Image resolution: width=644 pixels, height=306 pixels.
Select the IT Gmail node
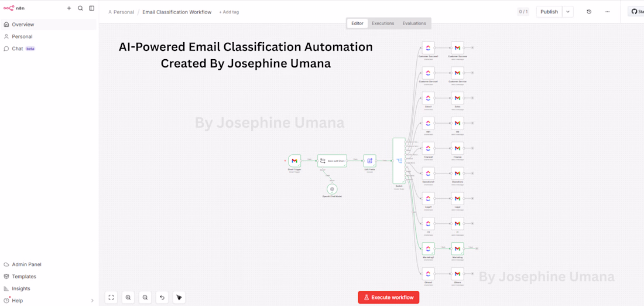[458, 223]
